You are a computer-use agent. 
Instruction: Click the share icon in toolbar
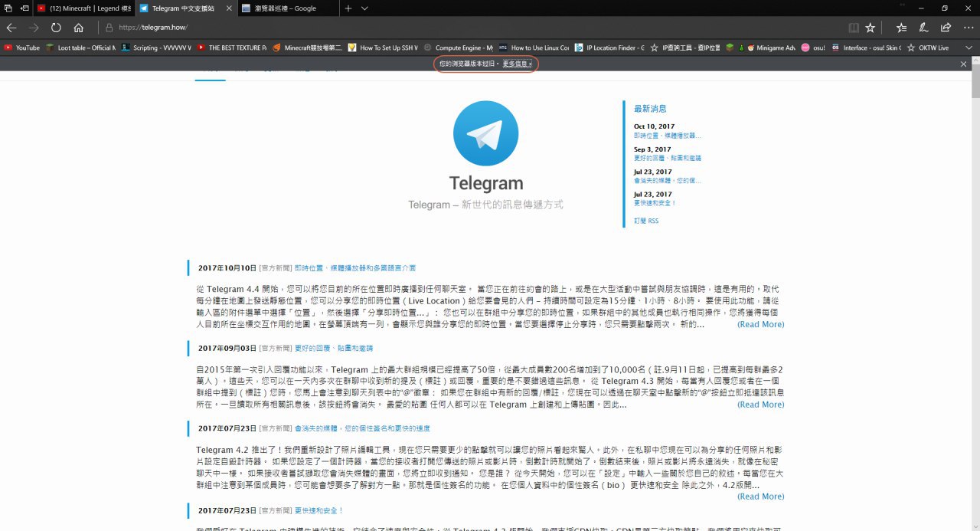tap(946, 28)
